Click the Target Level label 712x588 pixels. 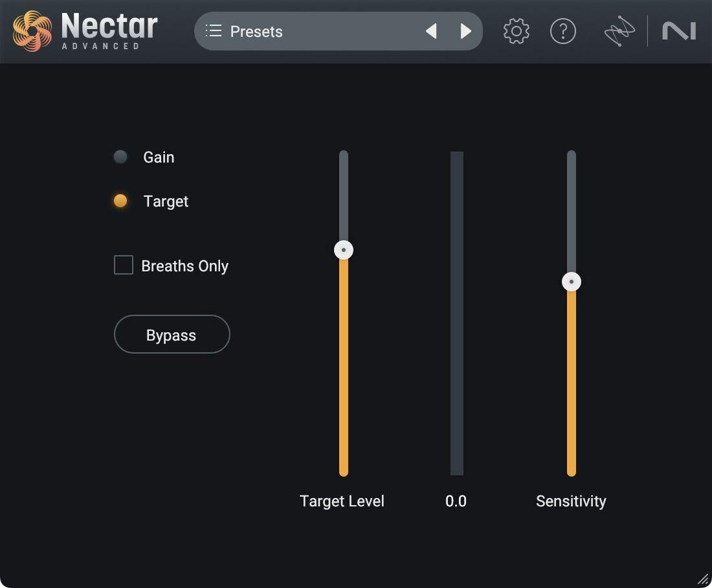click(x=342, y=501)
